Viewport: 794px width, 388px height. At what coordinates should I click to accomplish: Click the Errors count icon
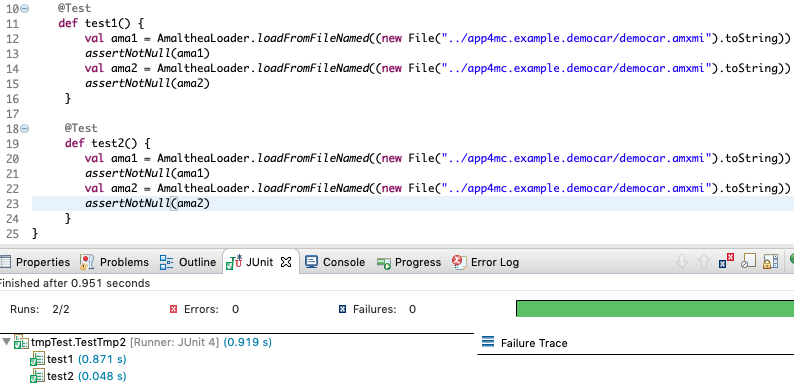click(174, 309)
